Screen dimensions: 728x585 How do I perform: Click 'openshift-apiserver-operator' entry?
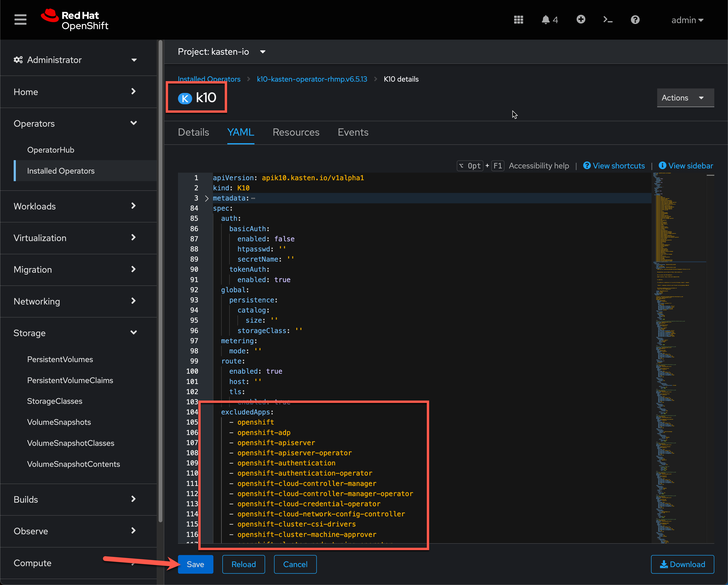tap(294, 453)
